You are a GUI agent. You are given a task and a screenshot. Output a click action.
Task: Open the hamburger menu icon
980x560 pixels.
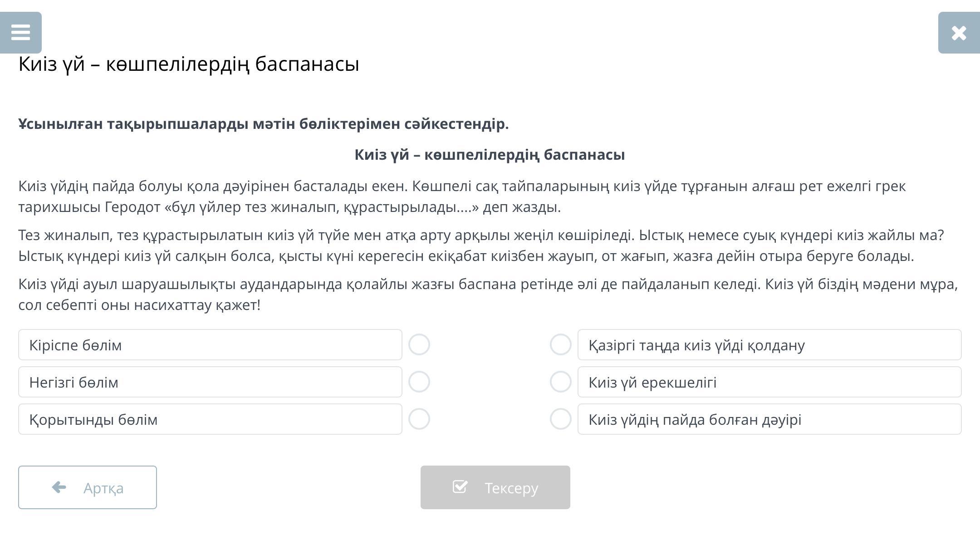click(x=20, y=33)
